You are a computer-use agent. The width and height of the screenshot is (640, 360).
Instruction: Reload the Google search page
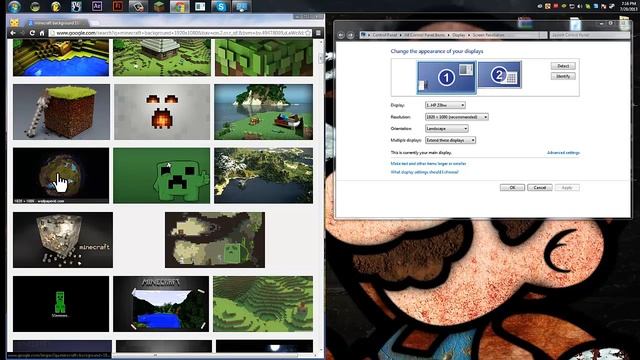(32, 33)
